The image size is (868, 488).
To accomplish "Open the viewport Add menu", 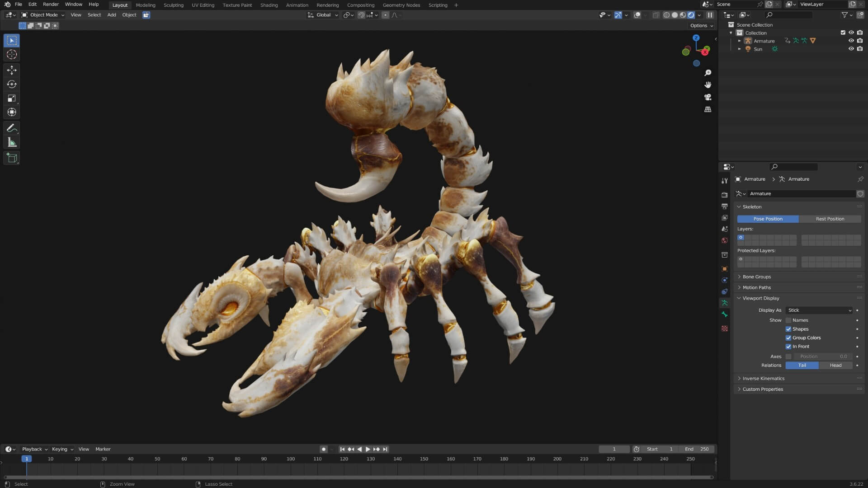I will click(111, 15).
